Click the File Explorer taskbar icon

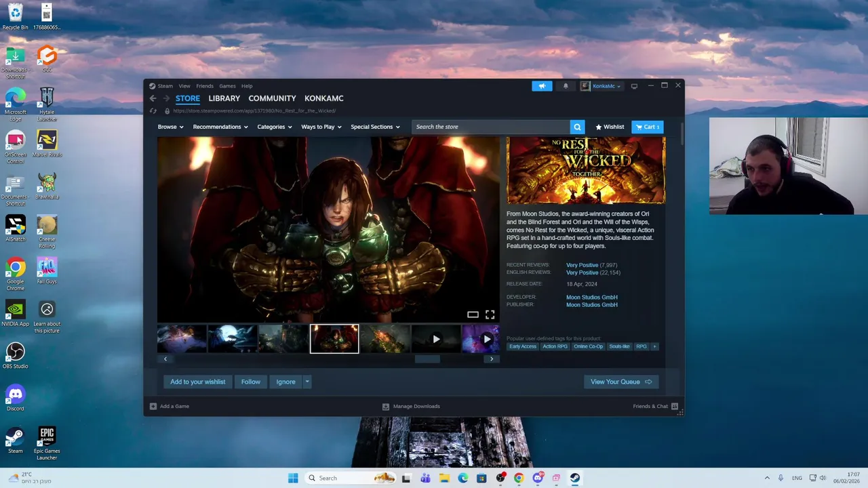pos(444,478)
